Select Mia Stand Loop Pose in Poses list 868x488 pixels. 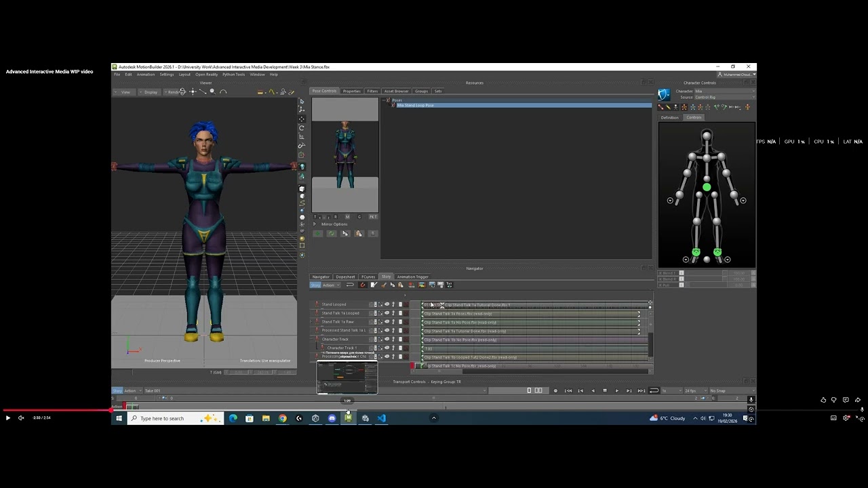(x=415, y=105)
